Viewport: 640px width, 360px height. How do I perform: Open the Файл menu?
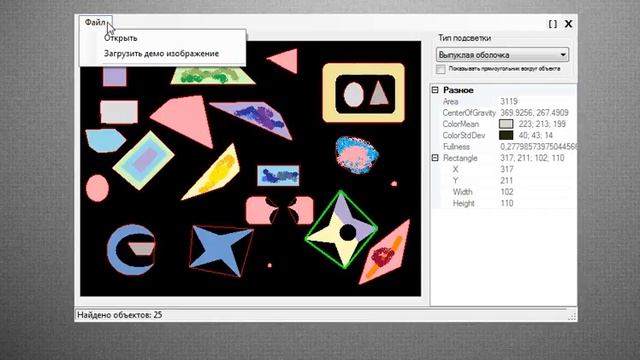[x=95, y=22]
